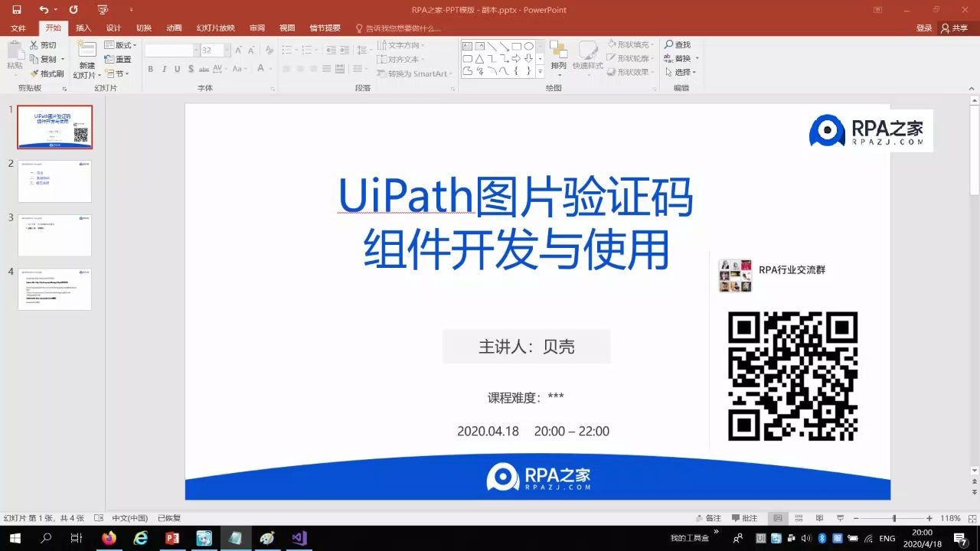980x551 pixels.
Task: Collapse the ribbon with the chevron
Action: [x=970, y=88]
